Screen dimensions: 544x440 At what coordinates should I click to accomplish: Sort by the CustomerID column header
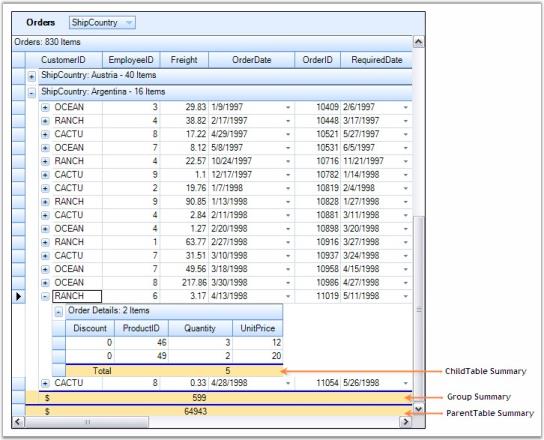click(x=64, y=60)
